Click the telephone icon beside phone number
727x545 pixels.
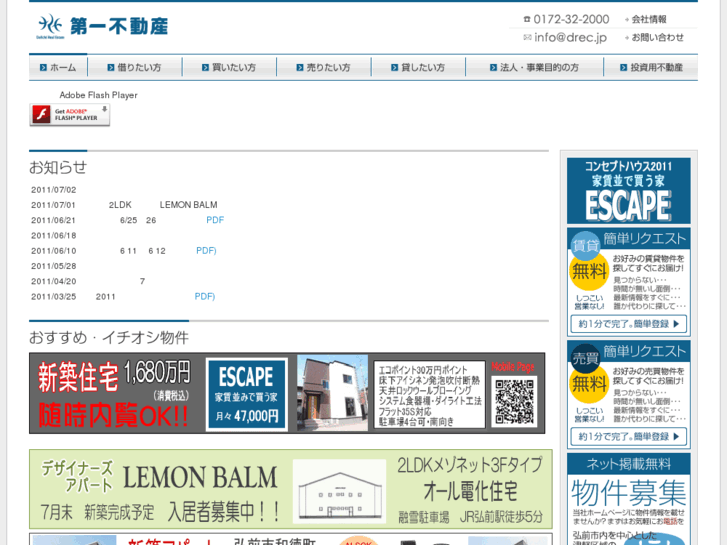click(527, 19)
